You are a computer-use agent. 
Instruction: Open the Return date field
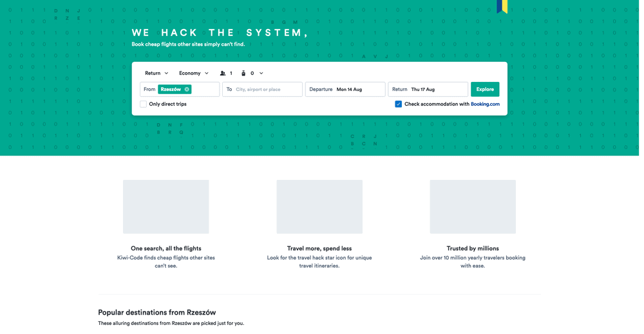coord(428,89)
